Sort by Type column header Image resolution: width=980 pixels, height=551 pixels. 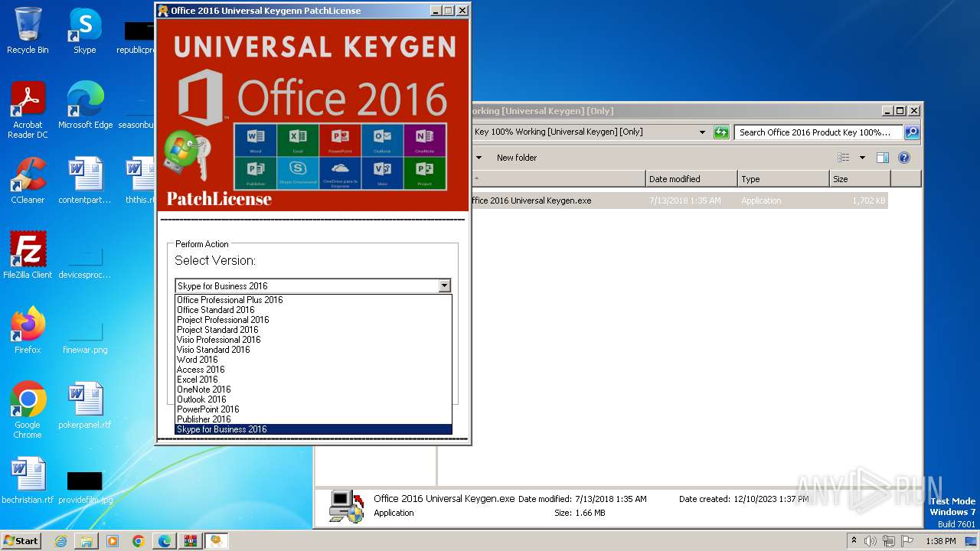783,179
